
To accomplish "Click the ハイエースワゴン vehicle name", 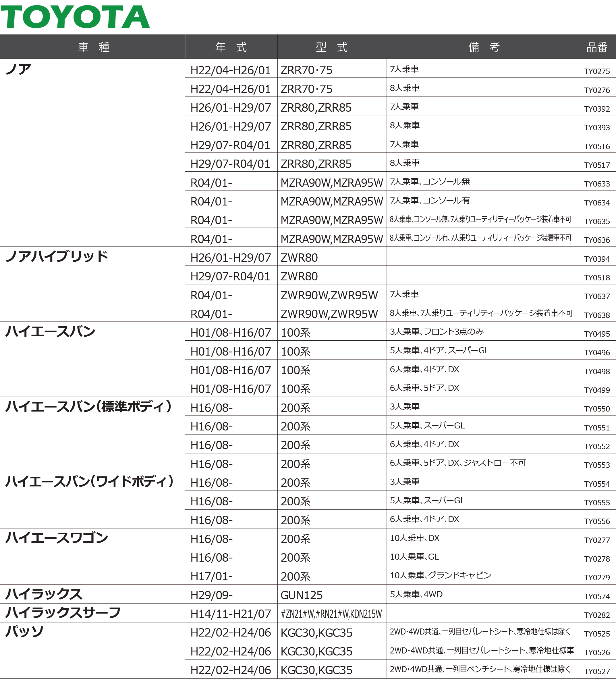I will [57, 538].
